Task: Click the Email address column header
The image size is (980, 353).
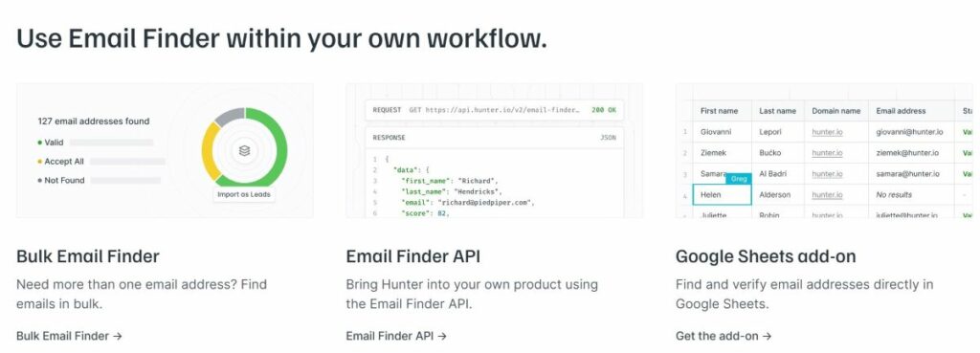Action: point(901,111)
